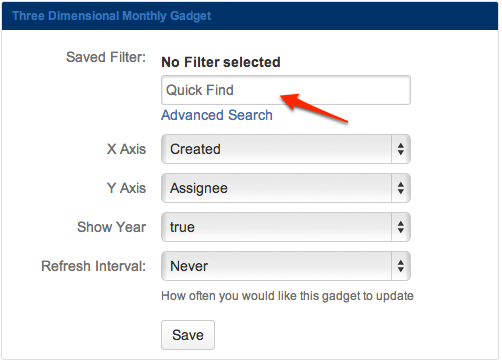Open the X Axis dropdown showing Created

pyautogui.click(x=286, y=149)
